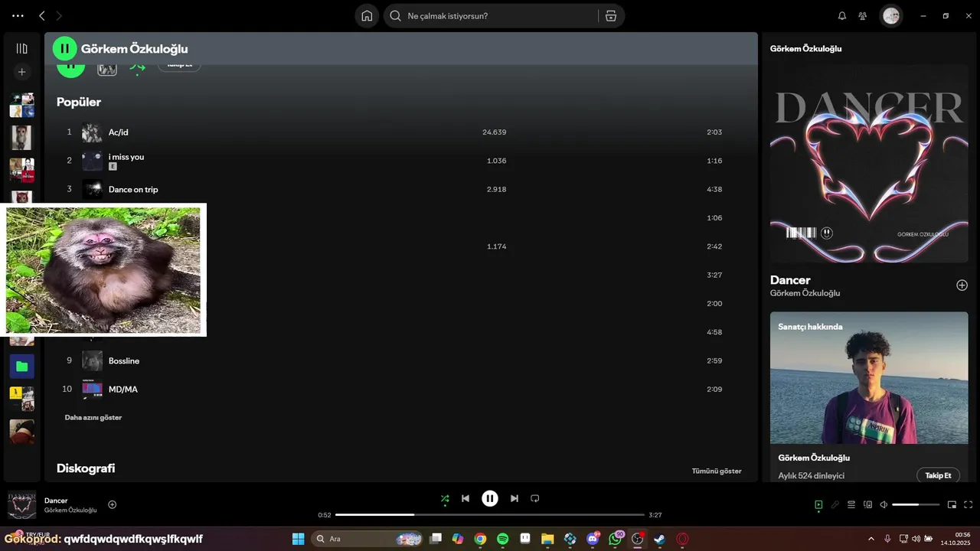Image resolution: width=980 pixels, height=551 pixels.
Task: Switch to full screen mode
Action: point(969,505)
